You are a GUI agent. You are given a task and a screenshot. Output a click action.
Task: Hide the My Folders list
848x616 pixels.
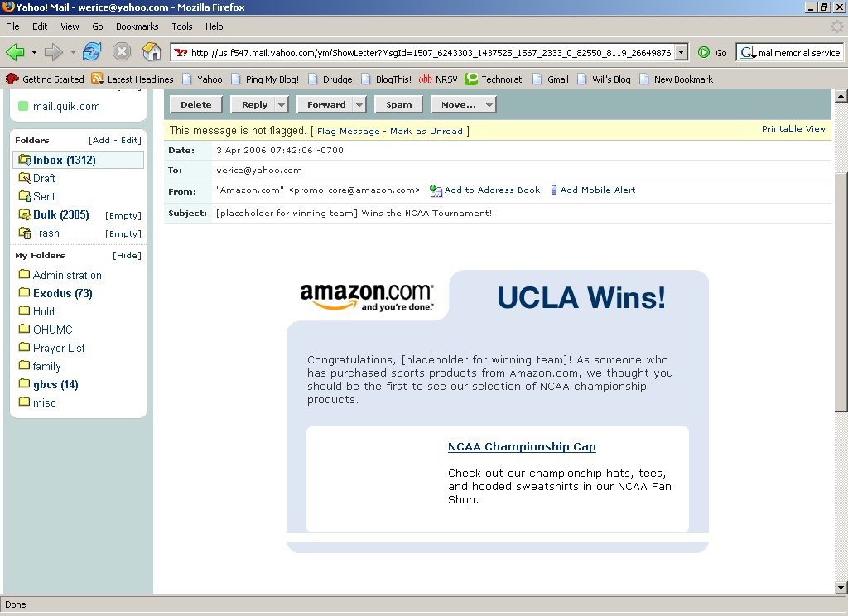tap(127, 255)
